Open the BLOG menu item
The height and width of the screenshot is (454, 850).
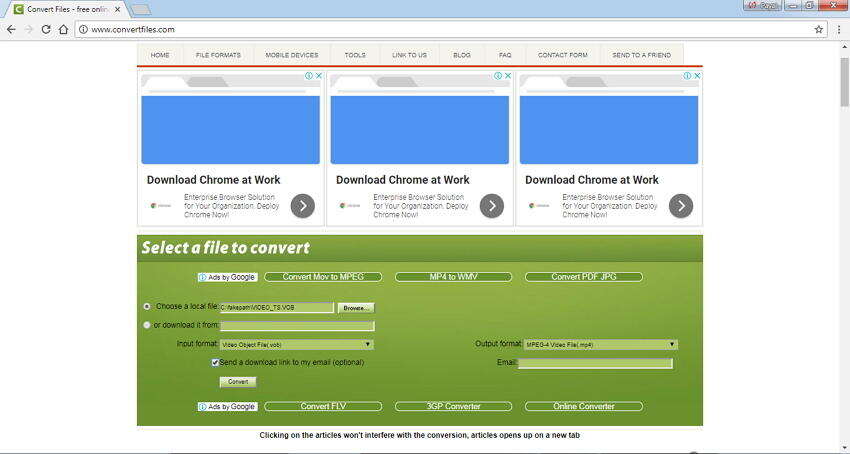(462, 55)
